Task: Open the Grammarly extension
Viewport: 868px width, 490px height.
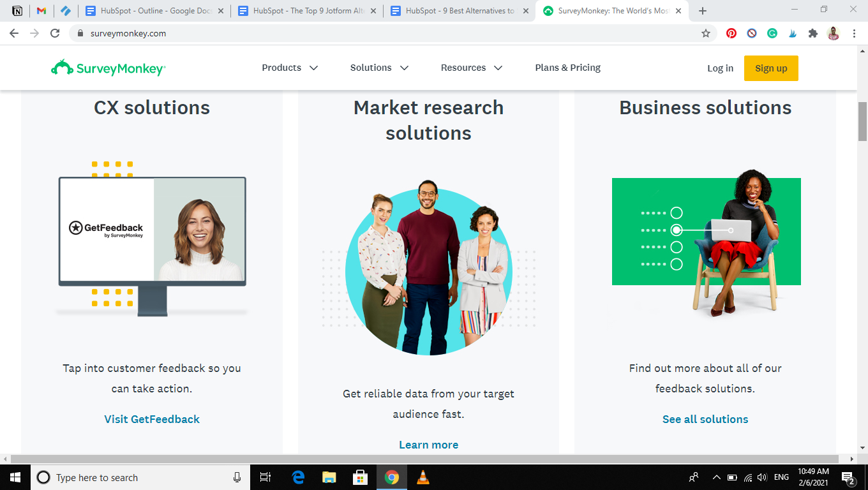Action: pyautogui.click(x=772, y=33)
